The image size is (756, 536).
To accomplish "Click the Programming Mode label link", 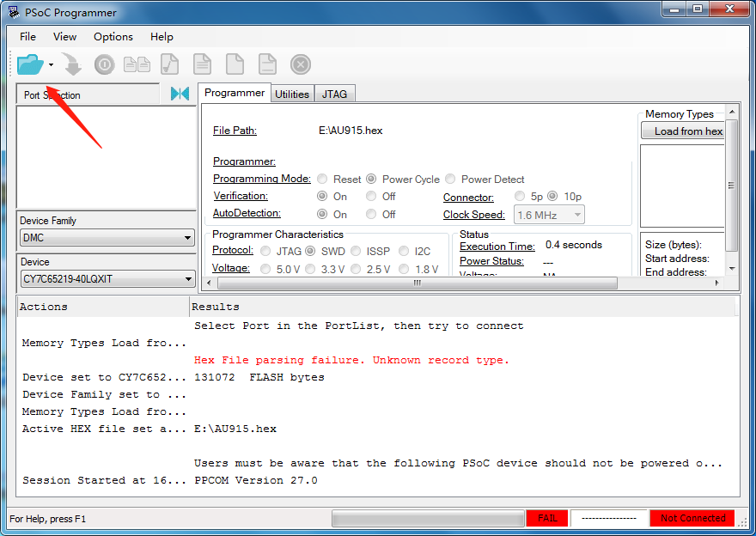I will click(262, 179).
